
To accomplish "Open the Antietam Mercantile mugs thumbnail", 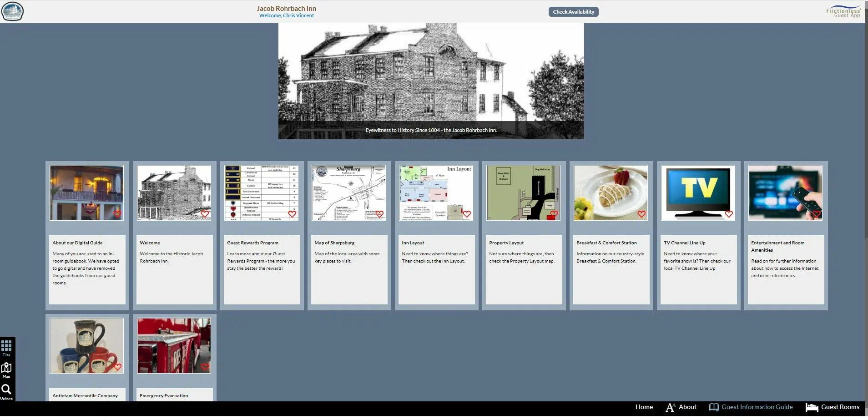I will (x=86, y=346).
